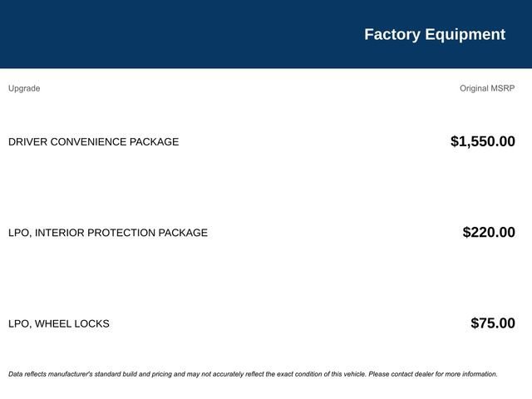Select the LPO, WHEEL LOCKS label
The width and height of the screenshot is (532, 399).
coord(58,323)
